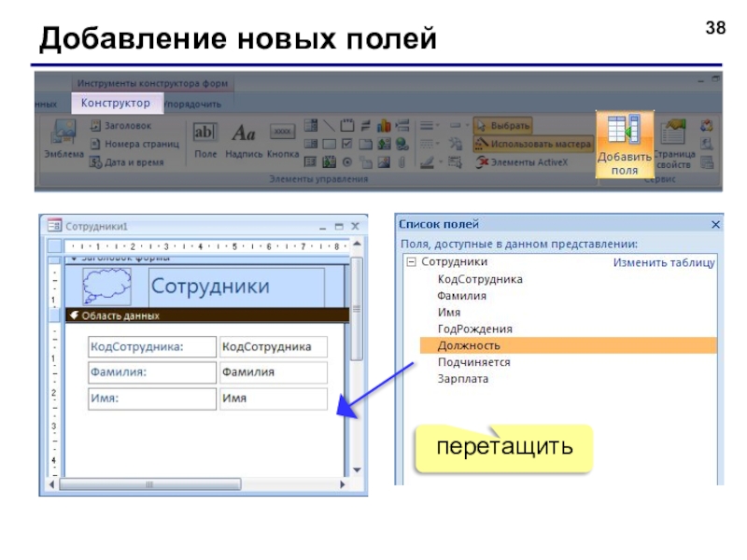Click the Set Control Defaults tools icon
This screenshot has height=560, width=747.
point(456,144)
